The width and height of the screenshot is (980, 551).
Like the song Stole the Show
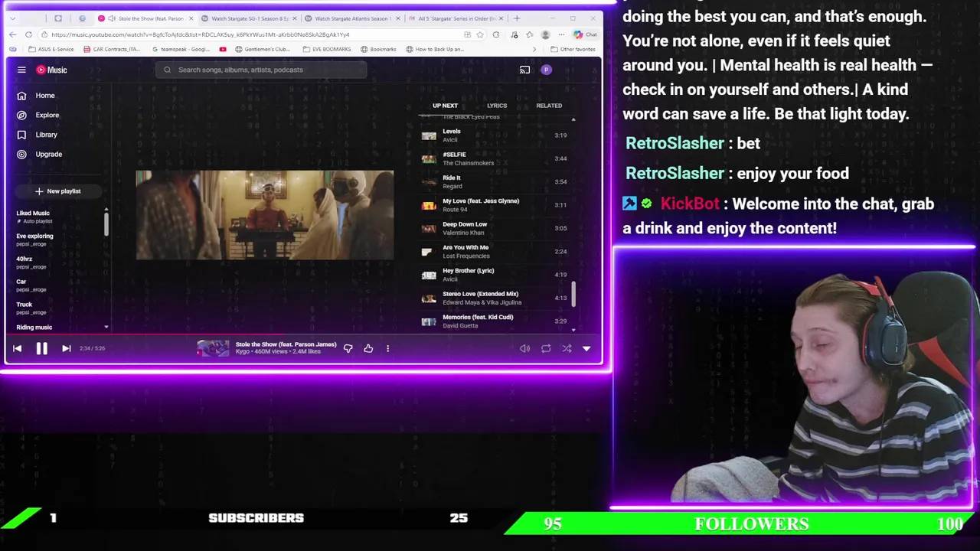tap(368, 348)
